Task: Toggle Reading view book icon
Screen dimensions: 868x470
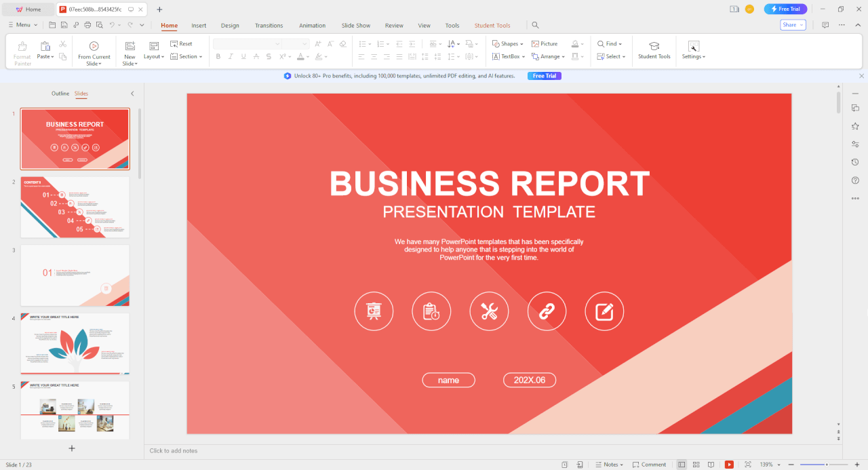Action: 711,465
